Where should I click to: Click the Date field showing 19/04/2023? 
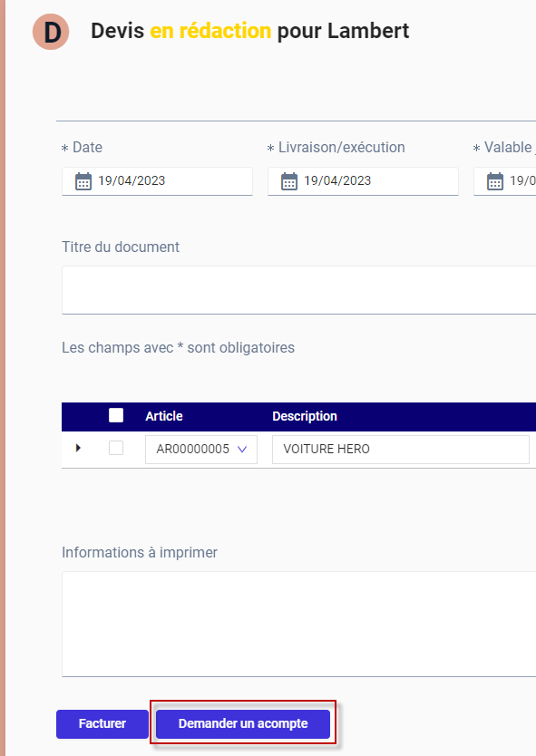coord(157,181)
